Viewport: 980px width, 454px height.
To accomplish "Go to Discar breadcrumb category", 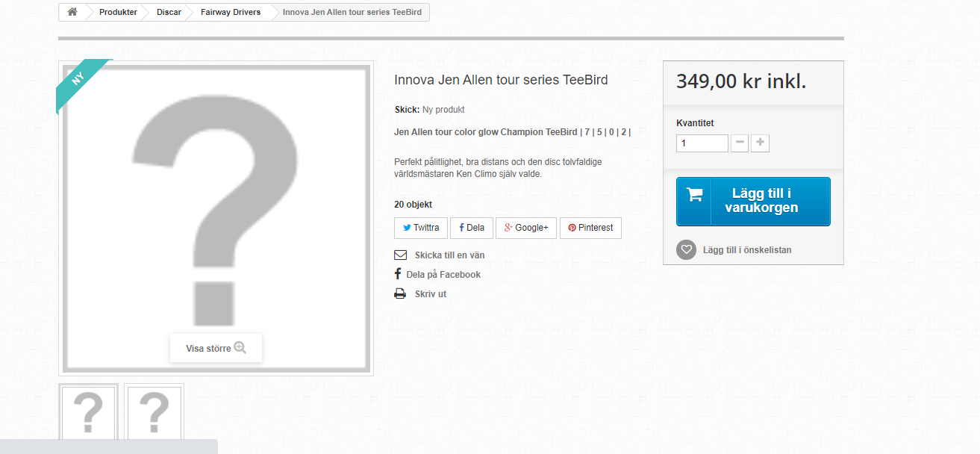I will 169,12.
